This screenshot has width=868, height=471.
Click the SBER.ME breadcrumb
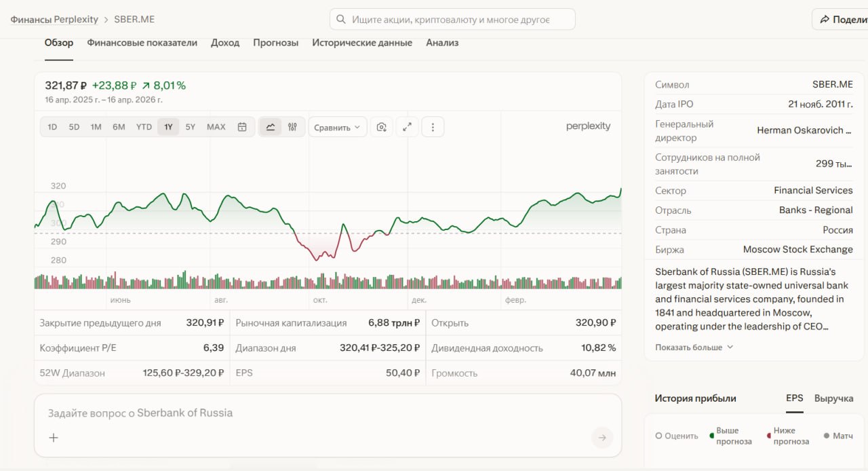click(x=134, y=20)
